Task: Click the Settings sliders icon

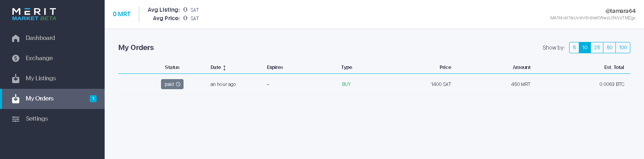Action: coord(16,119)
